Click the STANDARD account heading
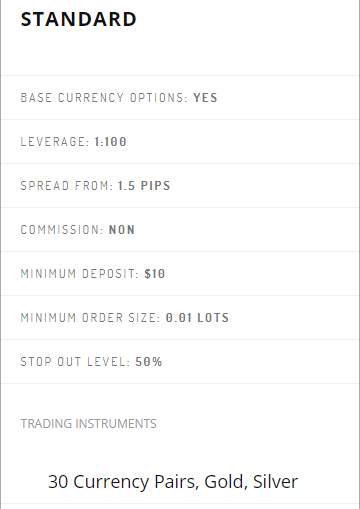The width and height of the screenshot is (360, 509). (x=79, y=19)
